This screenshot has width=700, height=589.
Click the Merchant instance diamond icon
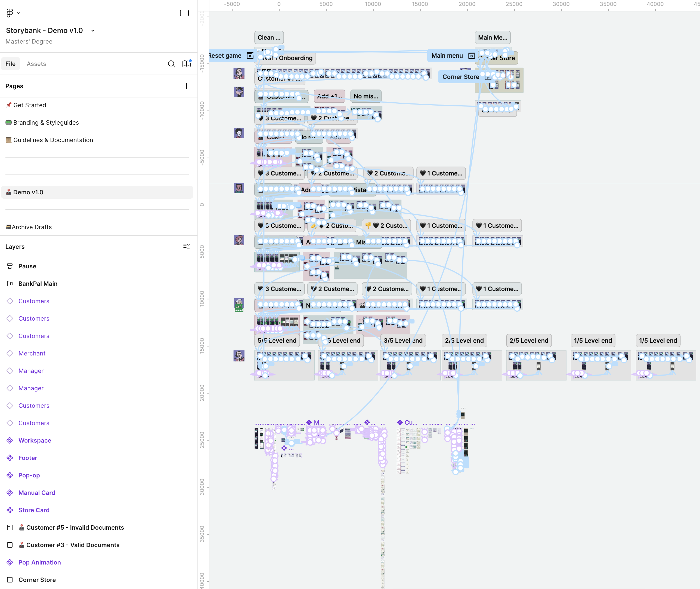click(10, 353)
